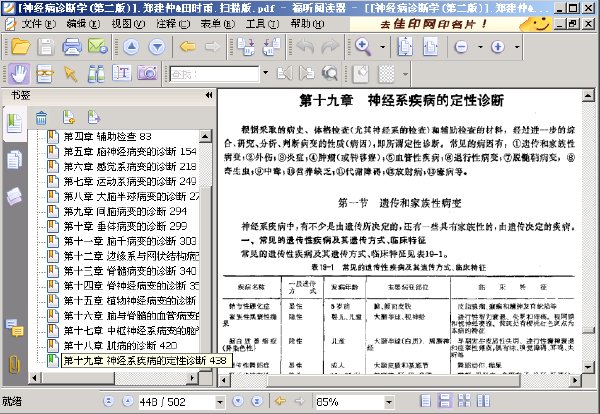Open a file with the folder icon
This screenshot has width=600, height=414.
[21, 47]
